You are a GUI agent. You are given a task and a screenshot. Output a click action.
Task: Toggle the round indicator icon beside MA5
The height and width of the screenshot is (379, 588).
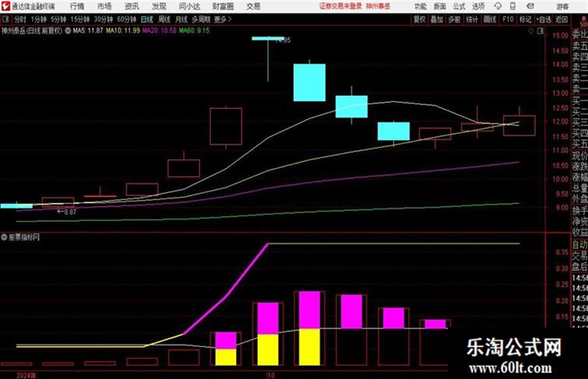(68, 30)
